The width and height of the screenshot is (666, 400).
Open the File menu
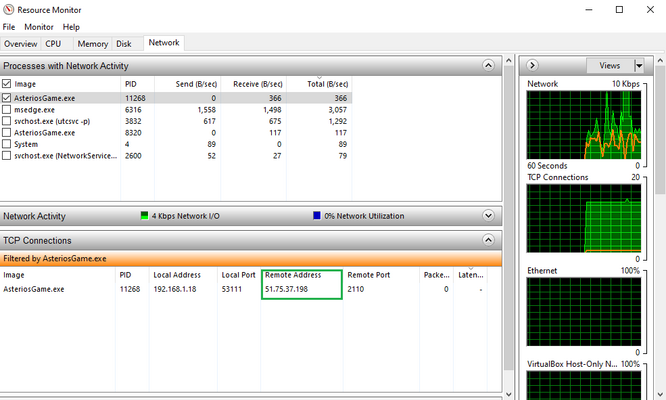point(8,27)
